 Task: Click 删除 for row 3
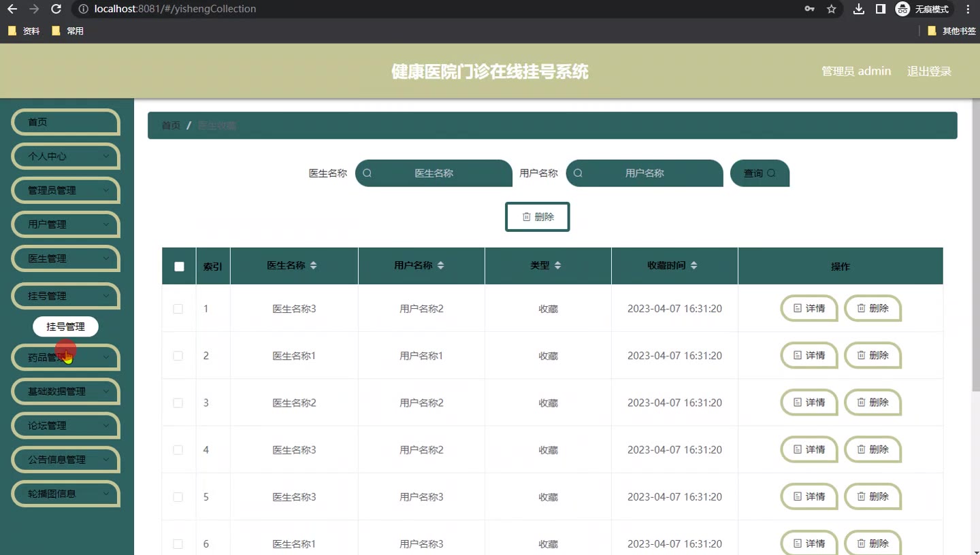coord(873,403)
